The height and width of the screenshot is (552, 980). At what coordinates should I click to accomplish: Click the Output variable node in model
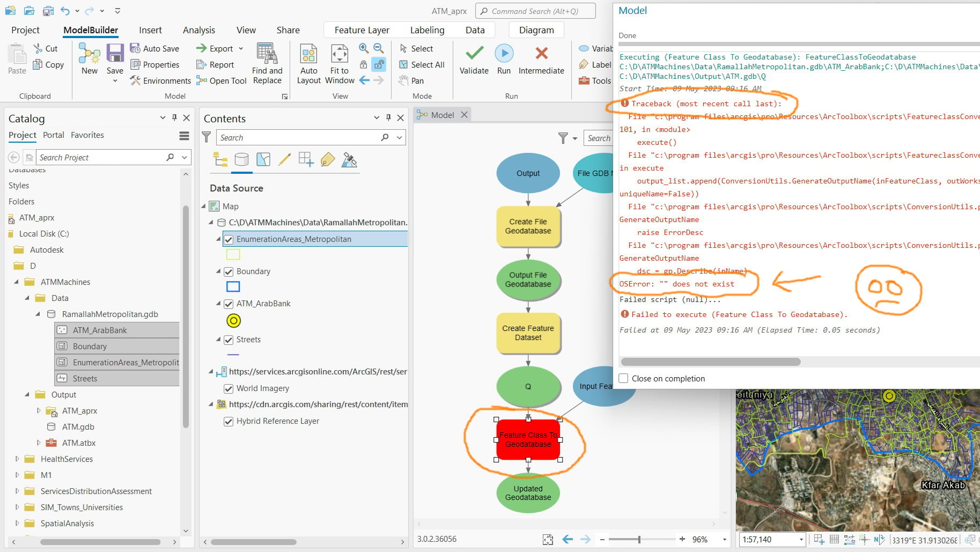pos(528,173)
